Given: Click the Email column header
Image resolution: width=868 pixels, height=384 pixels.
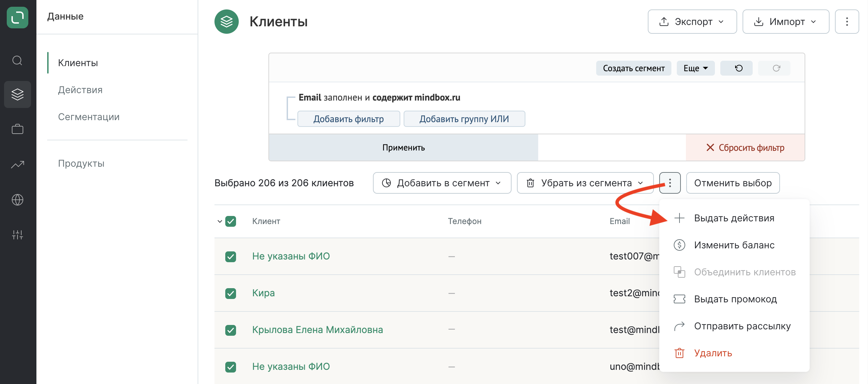Looking at the screenshot, I should coord(620,221).
